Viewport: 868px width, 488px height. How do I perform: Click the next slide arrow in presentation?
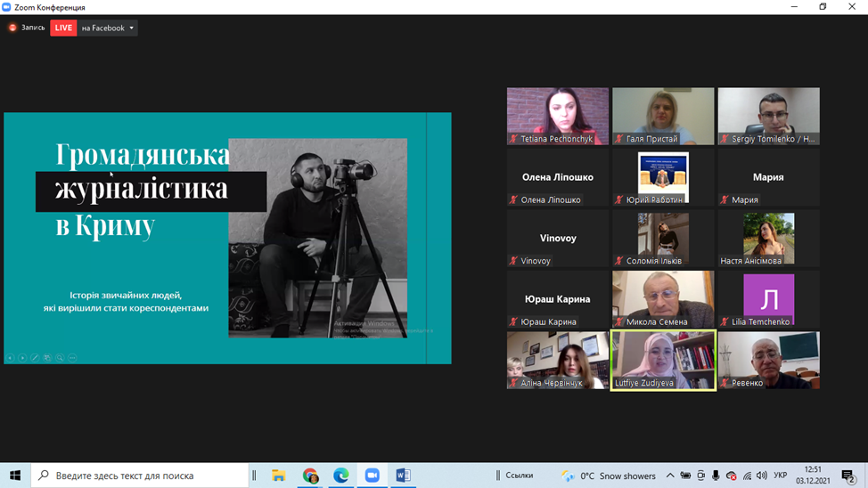pyautogui.click(x=22, y=358)
